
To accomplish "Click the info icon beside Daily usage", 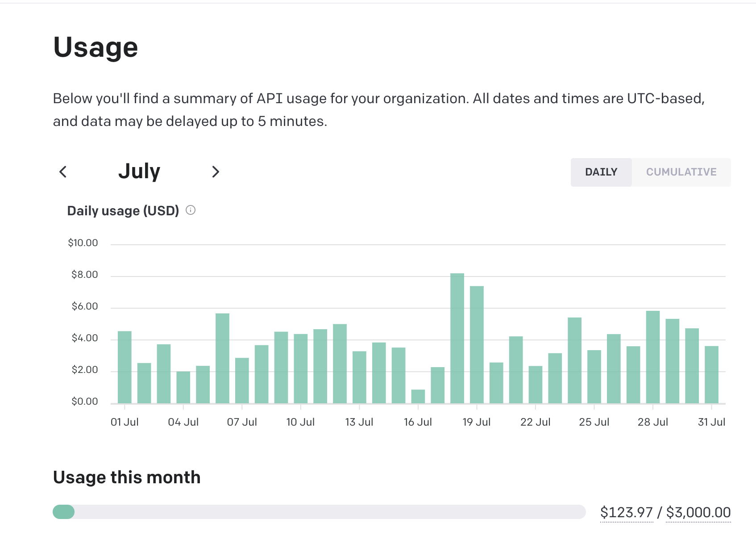I will (x=191, y=210).
